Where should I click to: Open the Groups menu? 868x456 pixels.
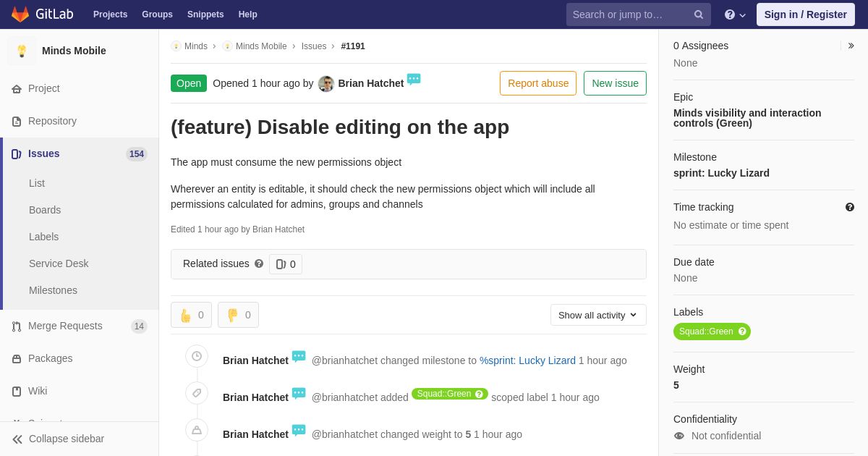coord(157,14)
